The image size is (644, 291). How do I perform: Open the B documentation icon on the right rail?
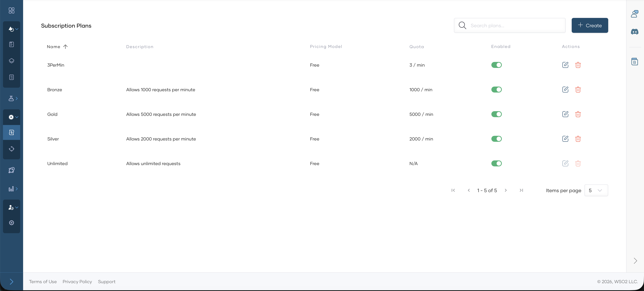635,61
